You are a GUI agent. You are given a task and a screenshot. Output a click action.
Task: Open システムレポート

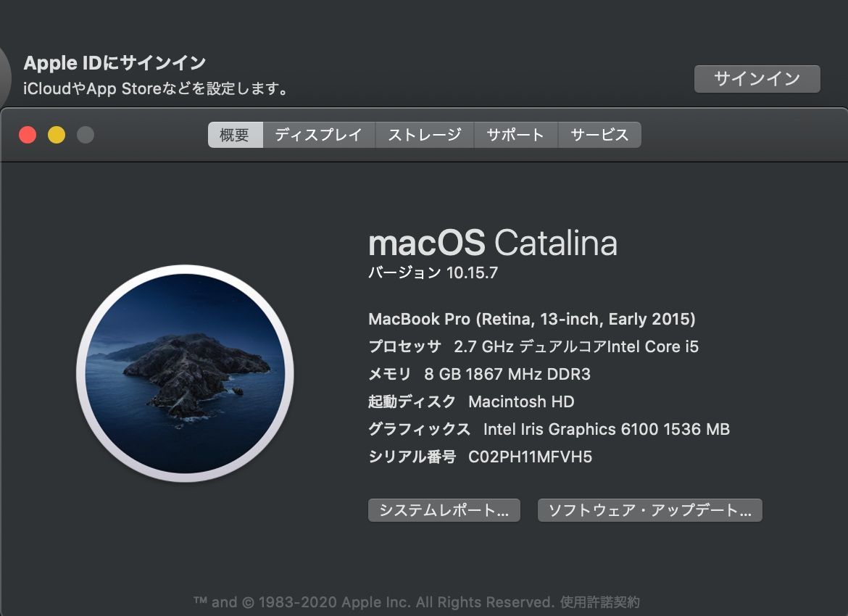tap(444, 510)
